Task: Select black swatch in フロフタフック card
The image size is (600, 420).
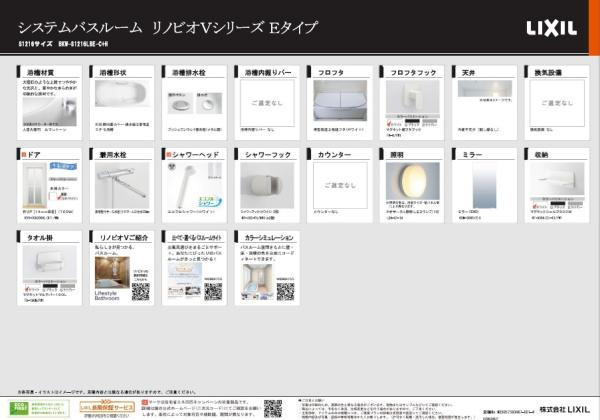Action: click(x=412, y=121)
